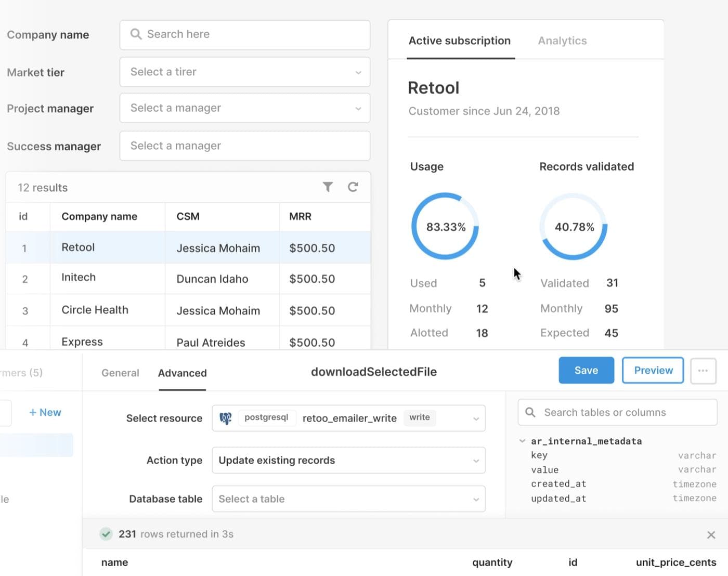
Task: Open the Market tier dropdown
Action: click(x=245, y=72)
